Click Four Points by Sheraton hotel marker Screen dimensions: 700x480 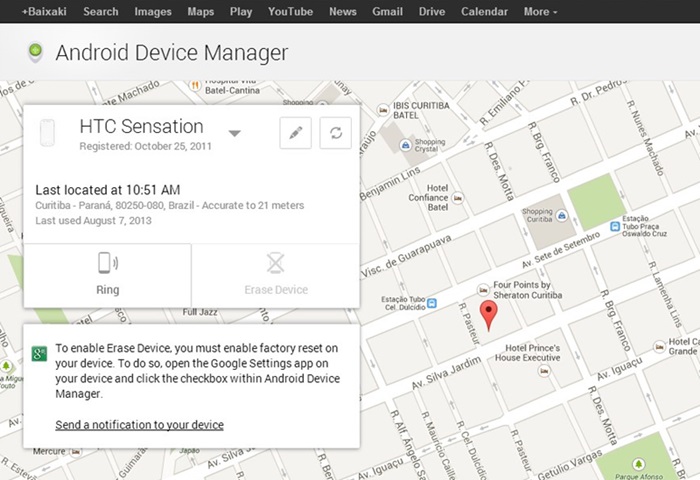pyautogui.click(x=483, y=290)
